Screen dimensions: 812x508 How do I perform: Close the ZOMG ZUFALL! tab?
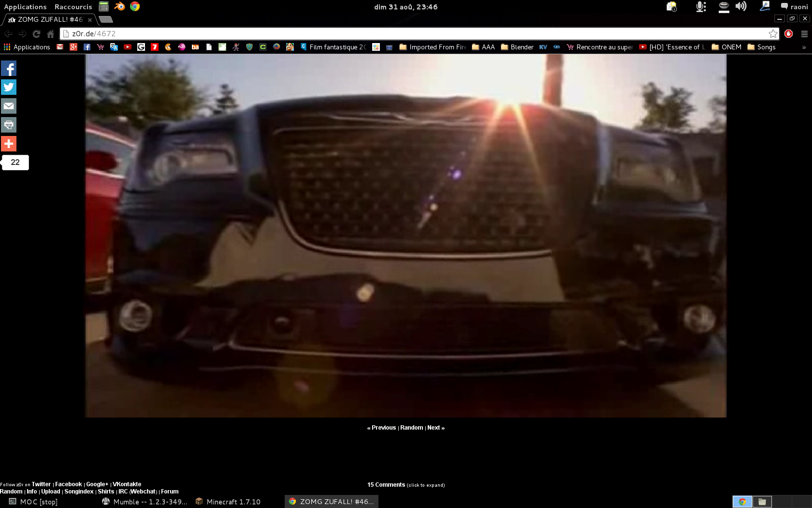point(90,20)
